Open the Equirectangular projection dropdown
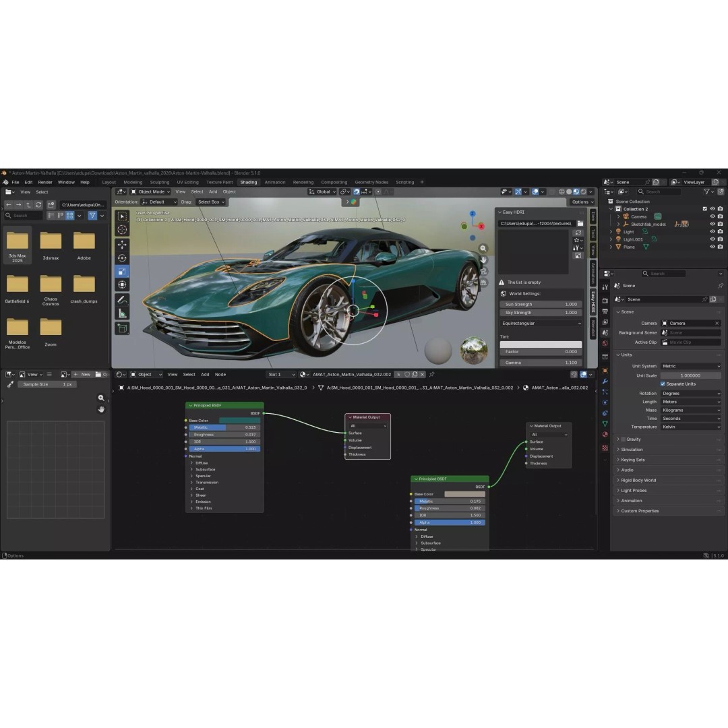Screen dimensions: 728x728 (x=541, y=324)
